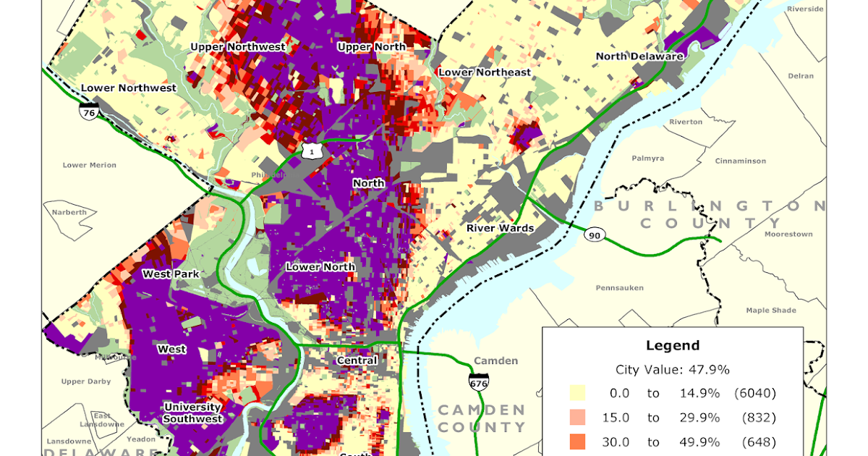Select the 15.0 to 29.9% legend swatch

coord(579,418)
